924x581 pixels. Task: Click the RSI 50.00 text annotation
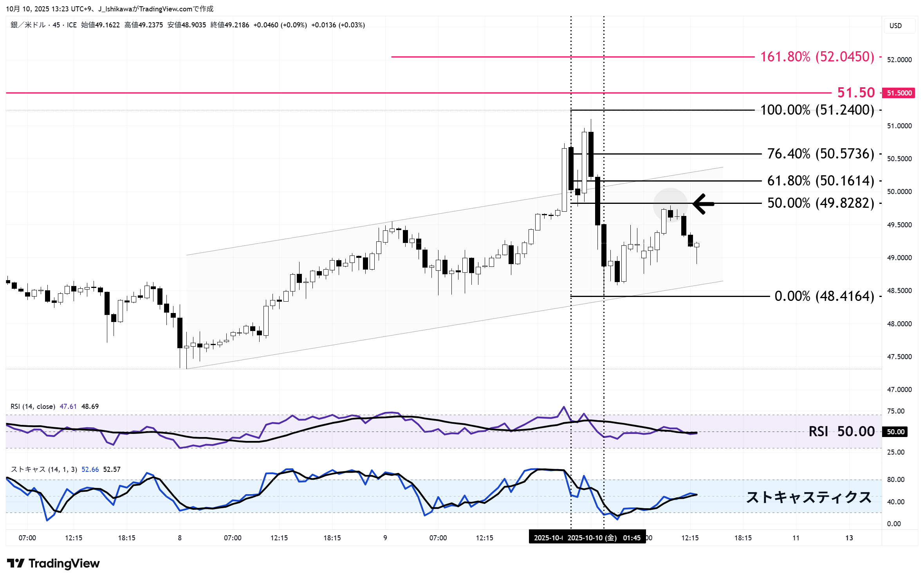pyautogui.click(x=841, y=432)
